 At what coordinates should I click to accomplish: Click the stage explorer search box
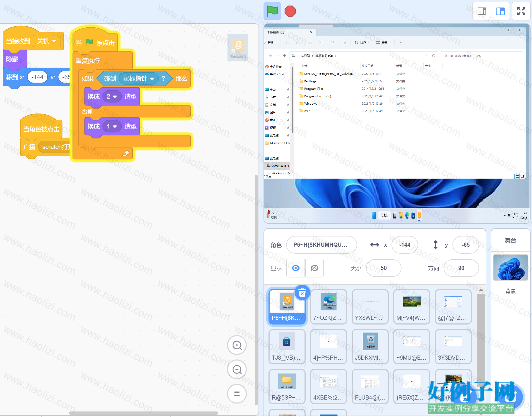point(482,56)
